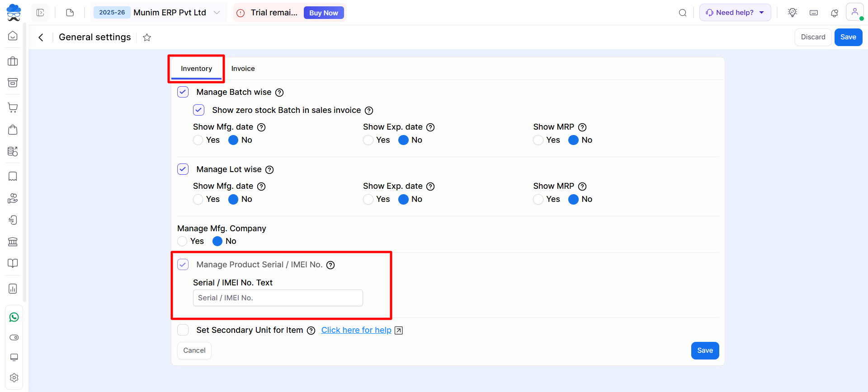This screenshot has height=392, width=868.
Task: Open the settings gear in sidebar
Action: pos(14,378)
